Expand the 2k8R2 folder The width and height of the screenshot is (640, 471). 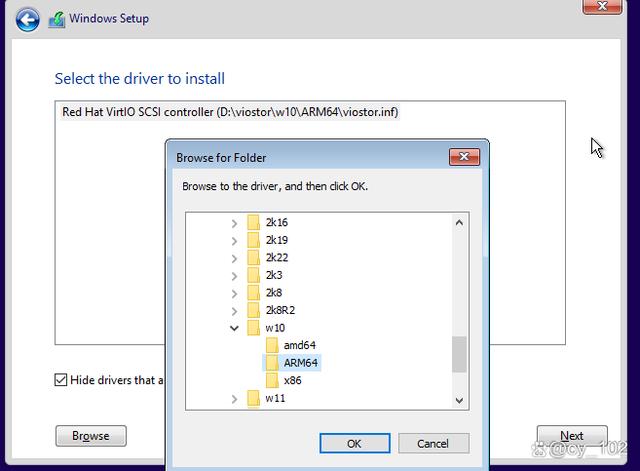coord(234,311)
